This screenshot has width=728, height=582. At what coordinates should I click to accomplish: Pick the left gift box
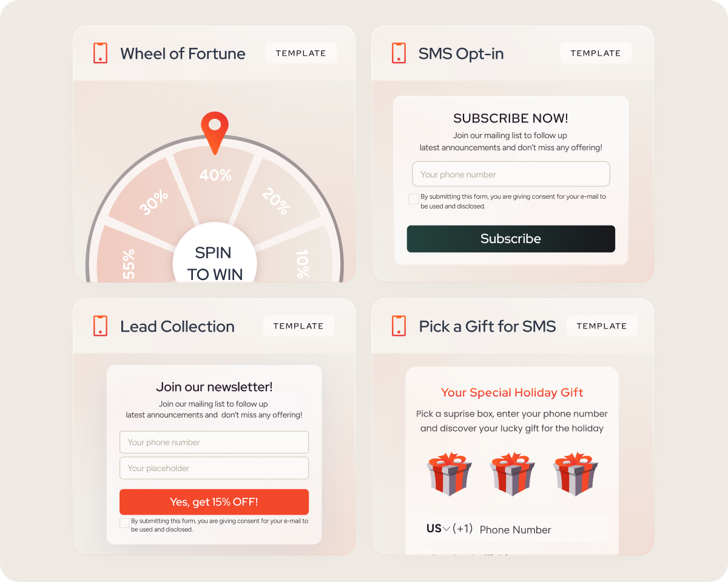point(450,473)
